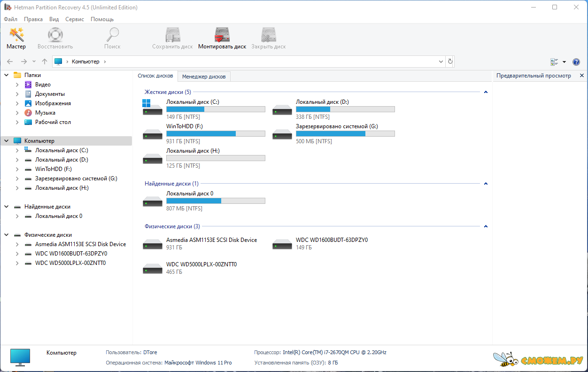
Task: Open the address bar history dropdown
Action: pyautogui.click(x=441, y=62)
